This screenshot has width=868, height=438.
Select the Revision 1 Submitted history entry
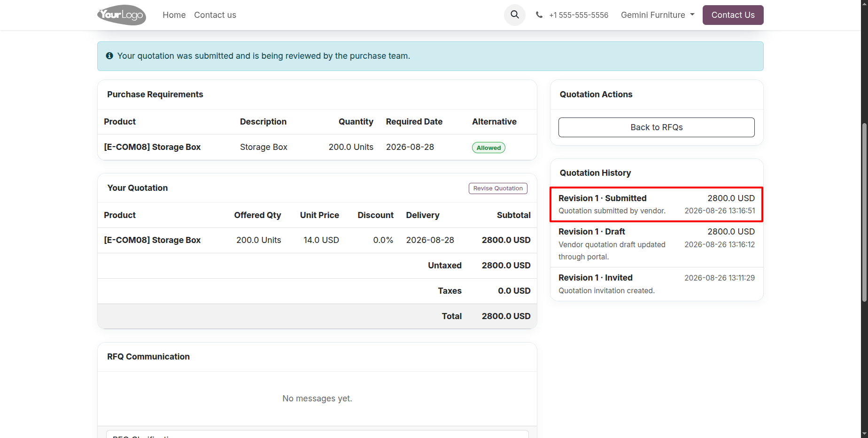657,204
